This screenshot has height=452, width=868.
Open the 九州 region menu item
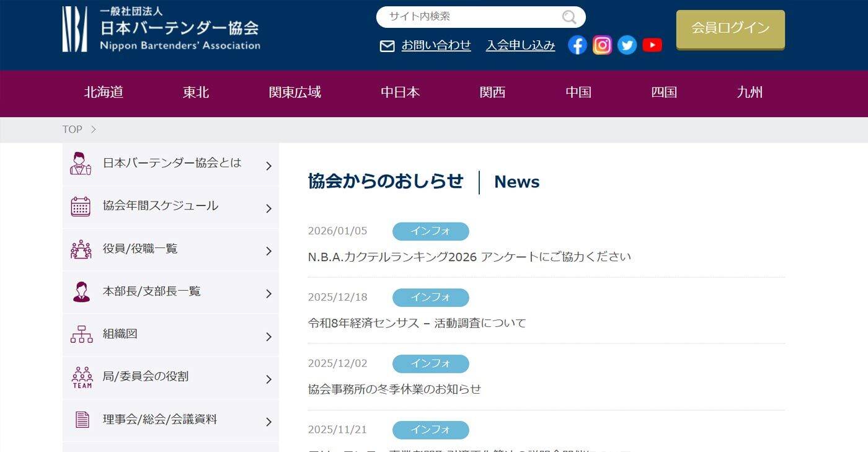[749, 92]
